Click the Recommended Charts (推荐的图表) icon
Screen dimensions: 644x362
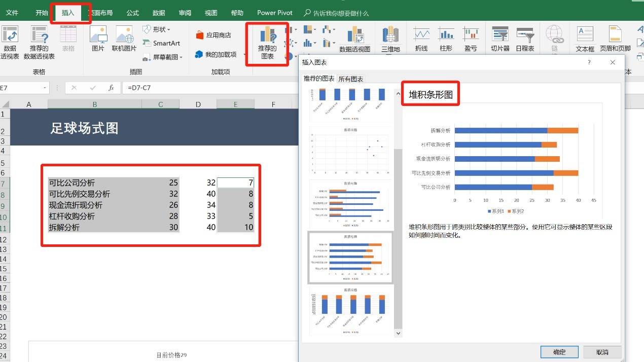(x=267, y=43)
